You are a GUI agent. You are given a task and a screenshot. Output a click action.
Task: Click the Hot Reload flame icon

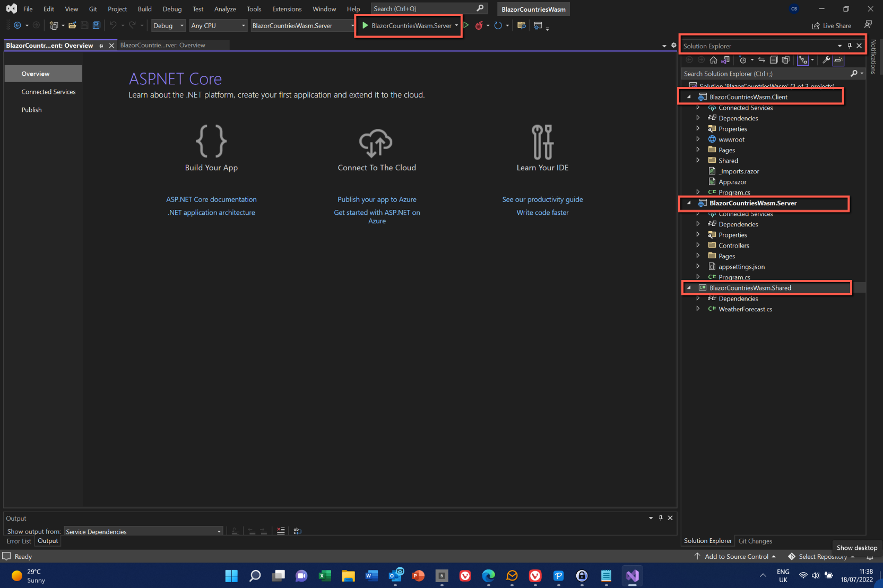[479, 25]
